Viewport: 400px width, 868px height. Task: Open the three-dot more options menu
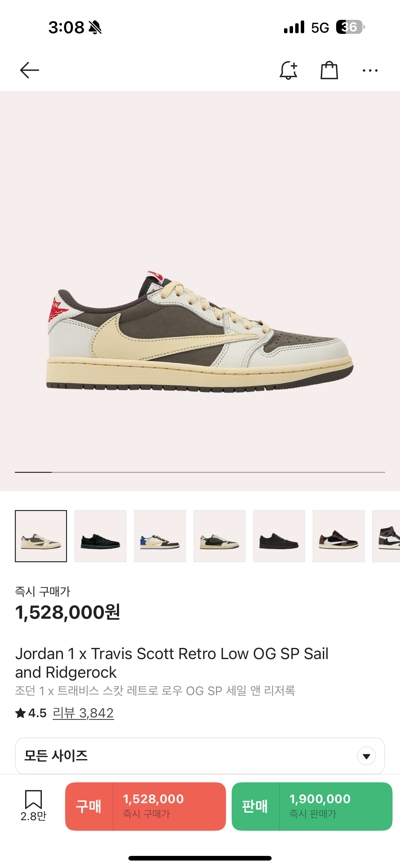(x=370, y=70)
